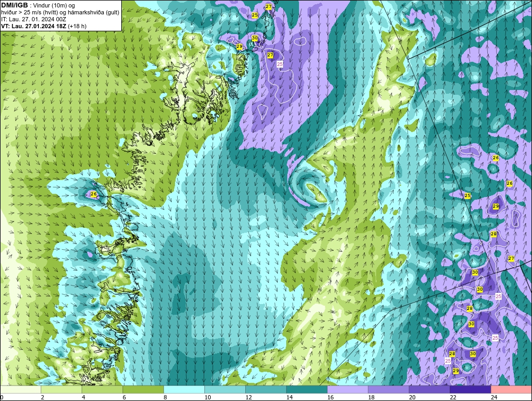Screen dimensions: 532x401
Task: Click the scale number 2 under the legend
Action: click(43, 397)
